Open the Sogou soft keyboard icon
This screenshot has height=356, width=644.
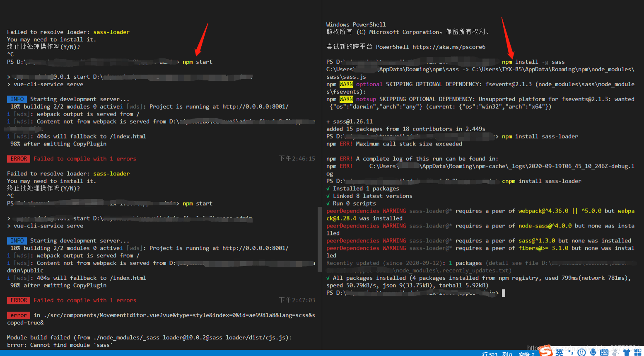click(x=604, y=353)
